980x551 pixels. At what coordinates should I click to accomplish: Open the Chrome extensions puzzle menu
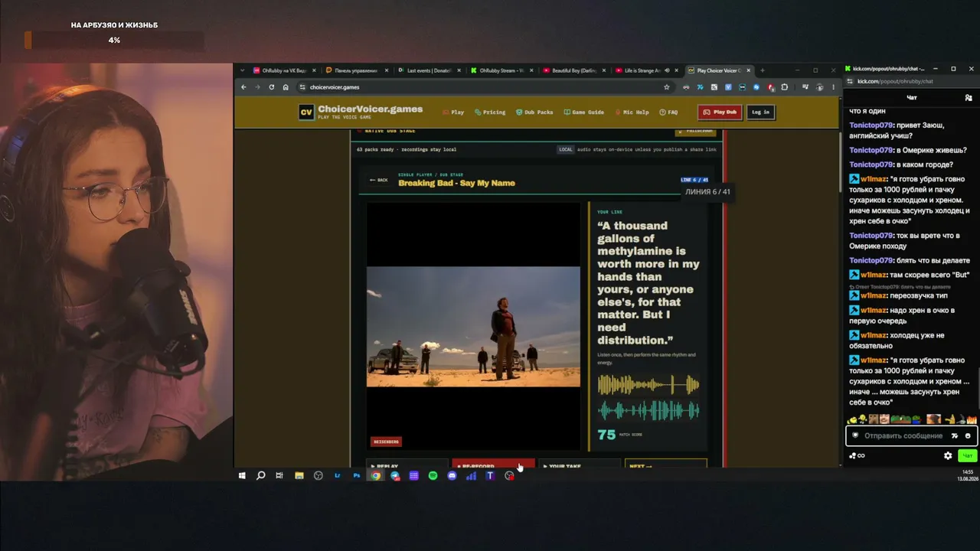coord(785,87)
